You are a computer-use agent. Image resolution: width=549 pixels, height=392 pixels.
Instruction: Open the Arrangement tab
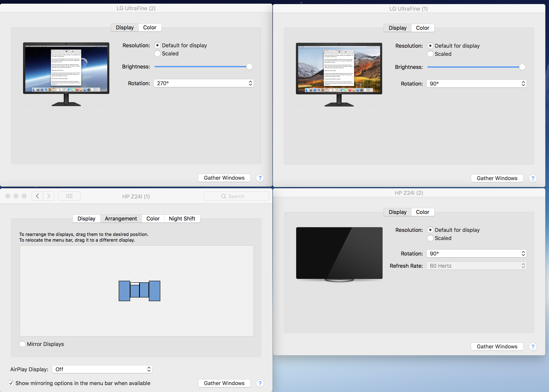(121, 218)
